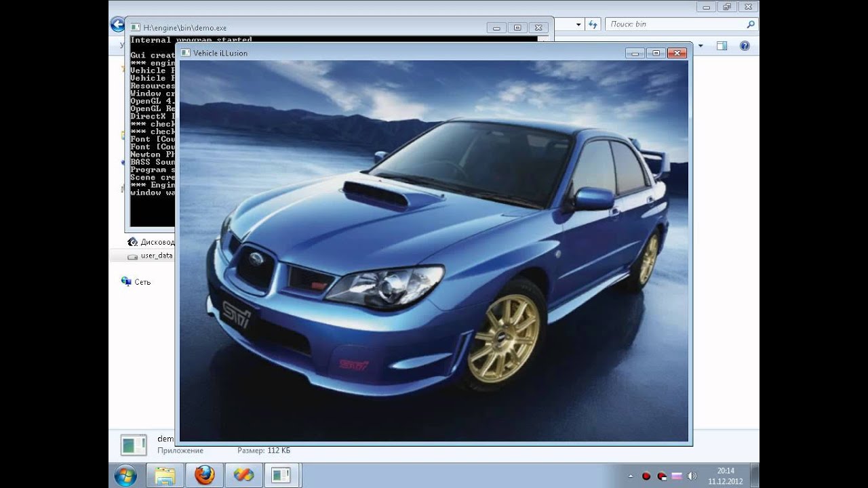Image resolution: width=868 pixels, height=488 pixels.
Task: Click the red record tray icon
Action: (646, 476)
